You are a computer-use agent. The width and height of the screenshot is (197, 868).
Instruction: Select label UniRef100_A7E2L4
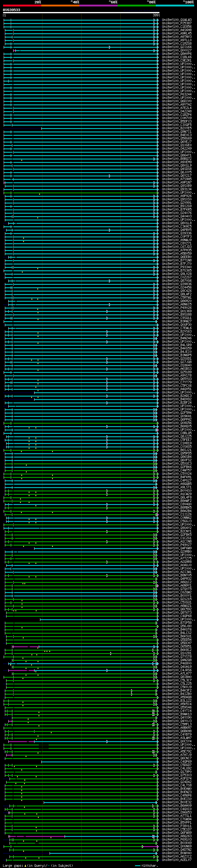[177, 108]
